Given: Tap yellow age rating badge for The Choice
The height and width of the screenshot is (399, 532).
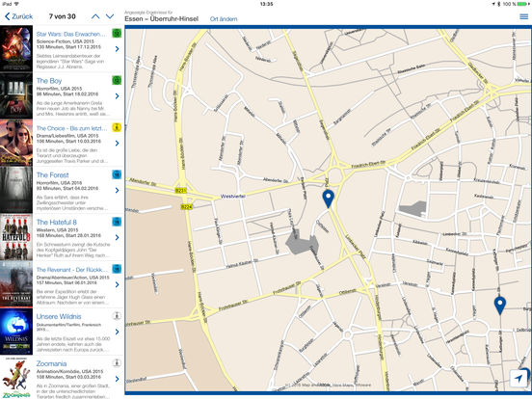Looking at the screenshot, I should pyautogui.click(x=117, y=127).
